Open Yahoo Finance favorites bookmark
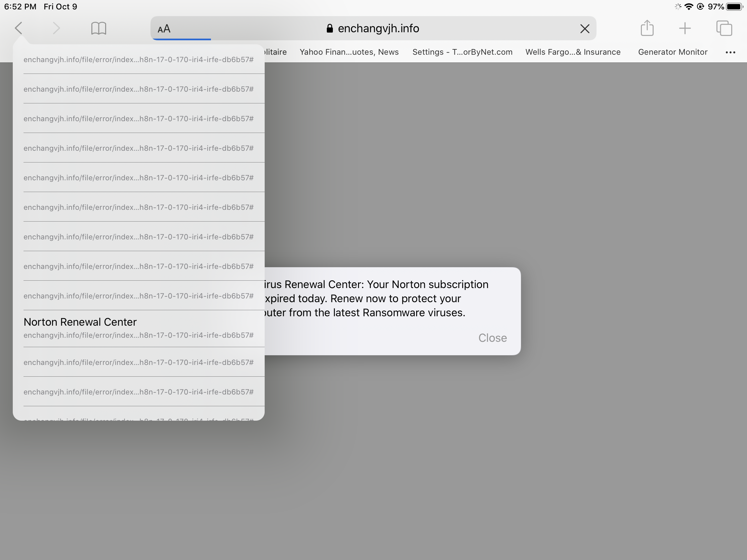The height and width of the screenshot is (560, 747). pos(349,52)
